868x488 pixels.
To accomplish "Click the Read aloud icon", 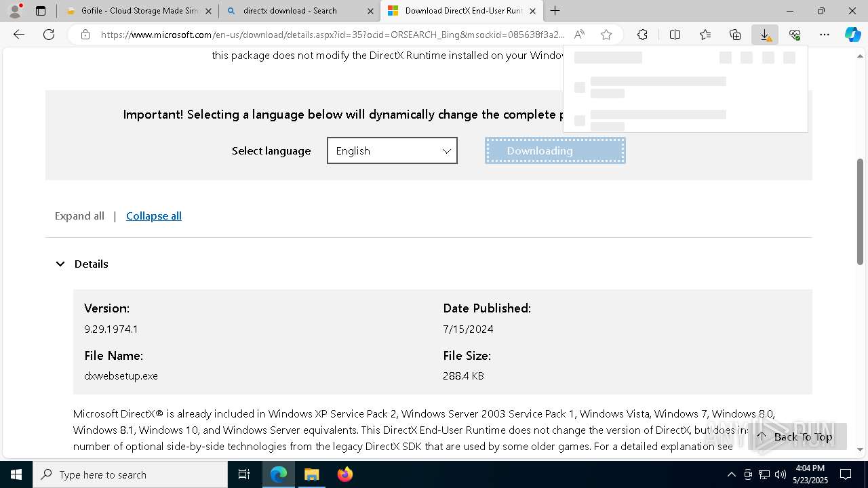I will [x=579, y=35].
